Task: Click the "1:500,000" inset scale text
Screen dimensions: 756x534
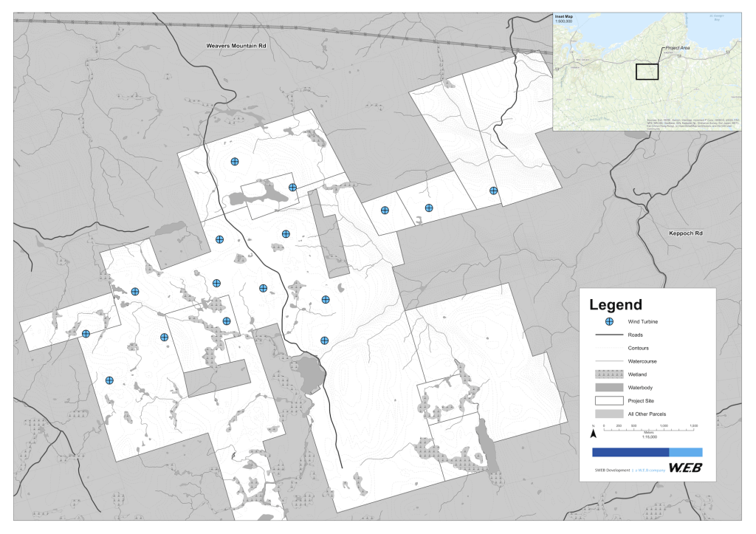Action: (x=563, y=21)
